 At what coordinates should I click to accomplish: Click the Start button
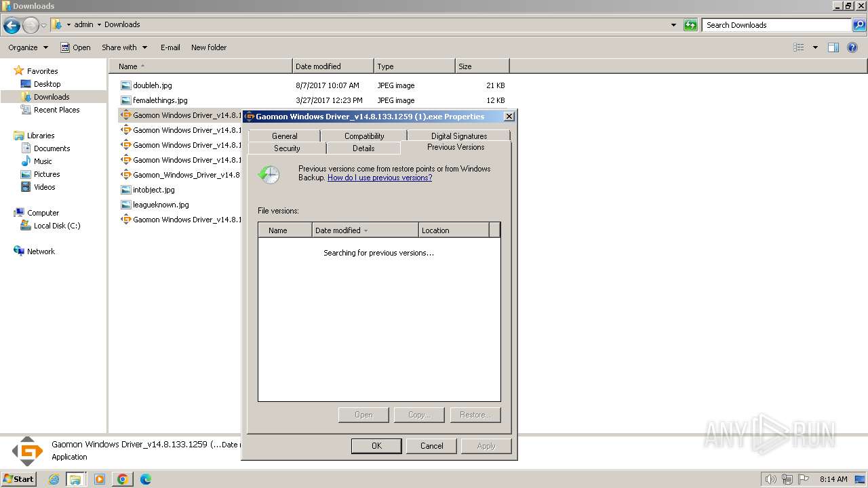coord(19,479)
